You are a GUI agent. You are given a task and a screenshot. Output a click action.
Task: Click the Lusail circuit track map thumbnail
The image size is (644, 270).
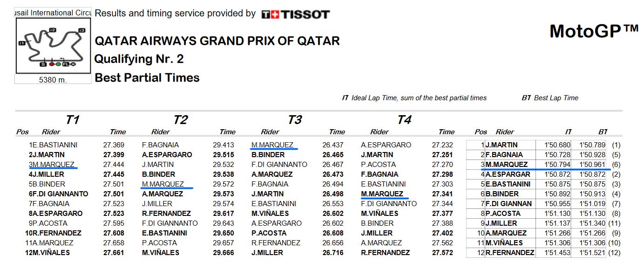53,46
